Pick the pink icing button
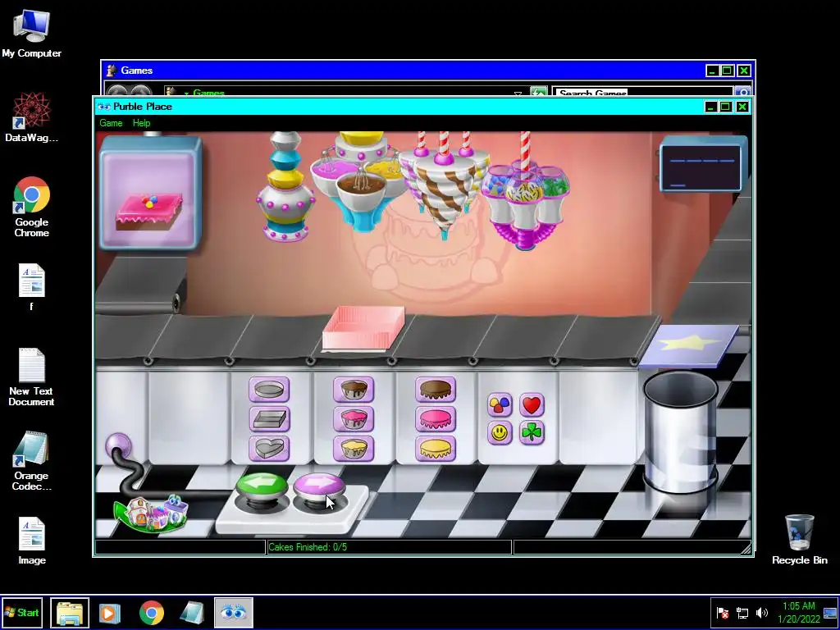The width and height of the screenshot is (840, 630). click(x=436, y=419)
